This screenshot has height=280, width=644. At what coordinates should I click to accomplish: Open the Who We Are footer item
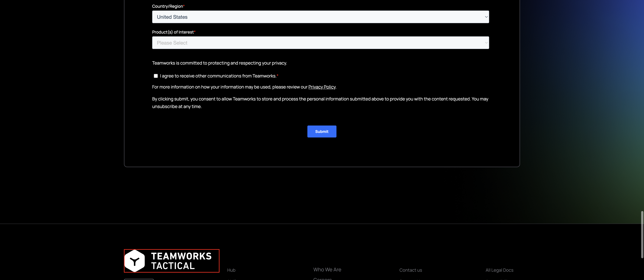pyautogui.click(x=327, y=269)
